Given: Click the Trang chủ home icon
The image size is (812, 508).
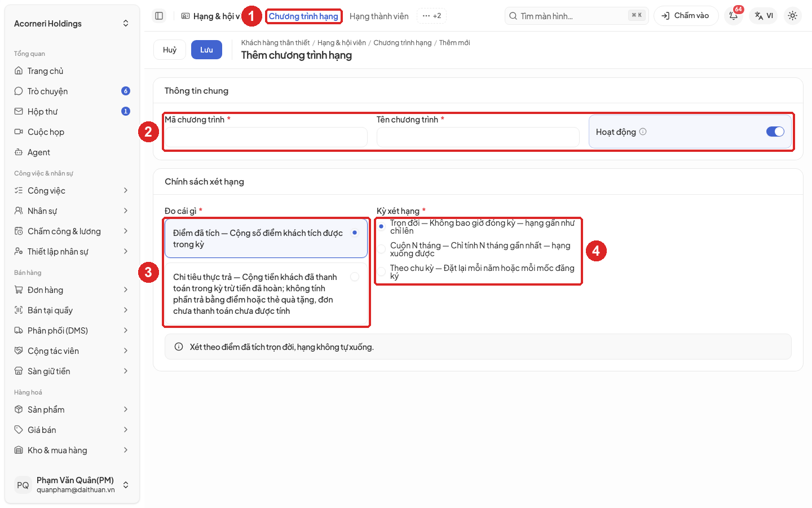Looking at the screenshot, I should 19,71.
